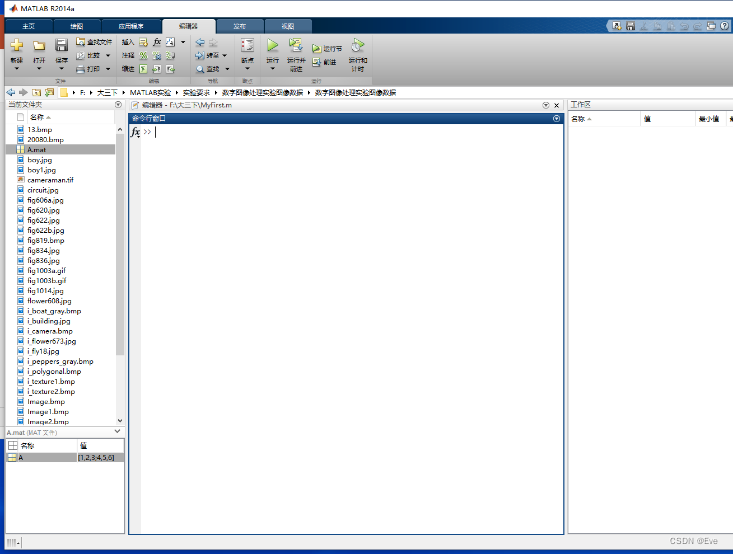Select the file 13.bmp

click(40, 130)
